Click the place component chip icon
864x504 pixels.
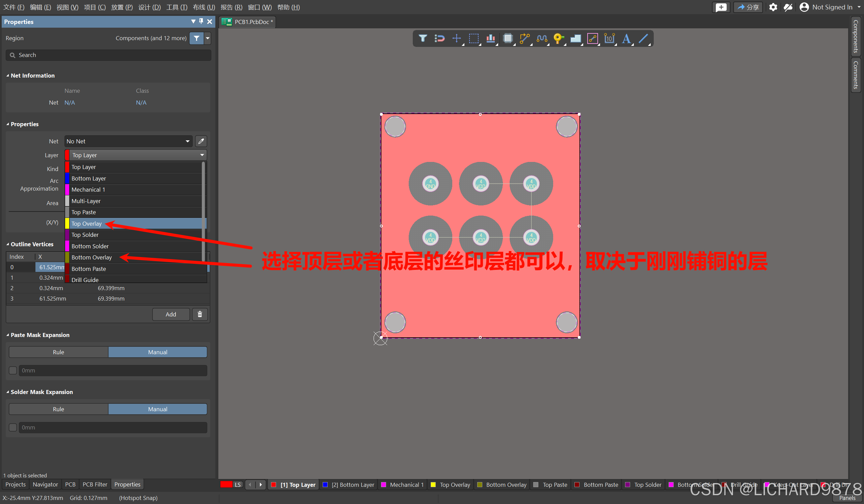507,38
